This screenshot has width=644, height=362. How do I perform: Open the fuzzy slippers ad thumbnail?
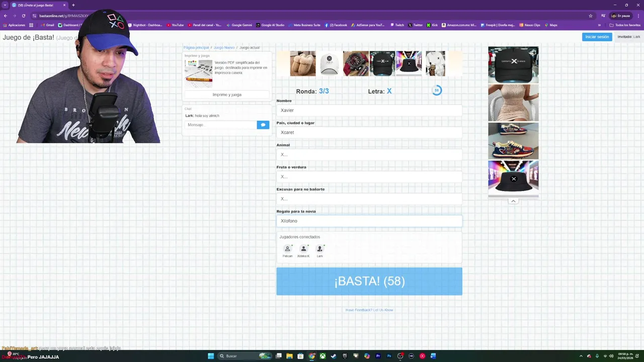(x=303, y=63)
